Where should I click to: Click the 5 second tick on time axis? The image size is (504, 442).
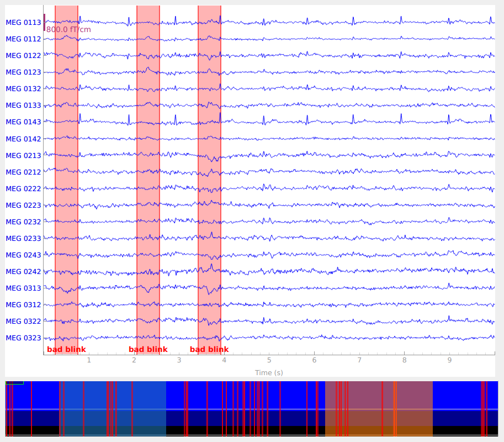tap(269, 360)
